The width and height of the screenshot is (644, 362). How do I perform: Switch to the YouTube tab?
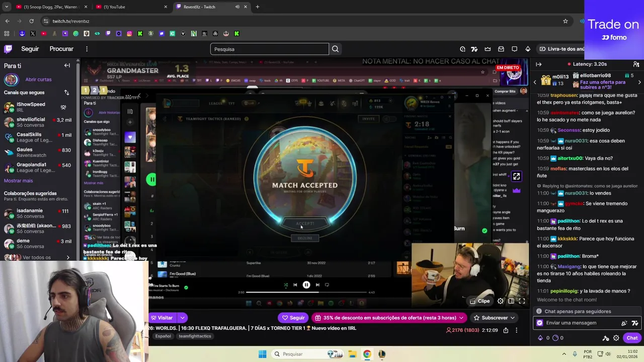[132, 7]
